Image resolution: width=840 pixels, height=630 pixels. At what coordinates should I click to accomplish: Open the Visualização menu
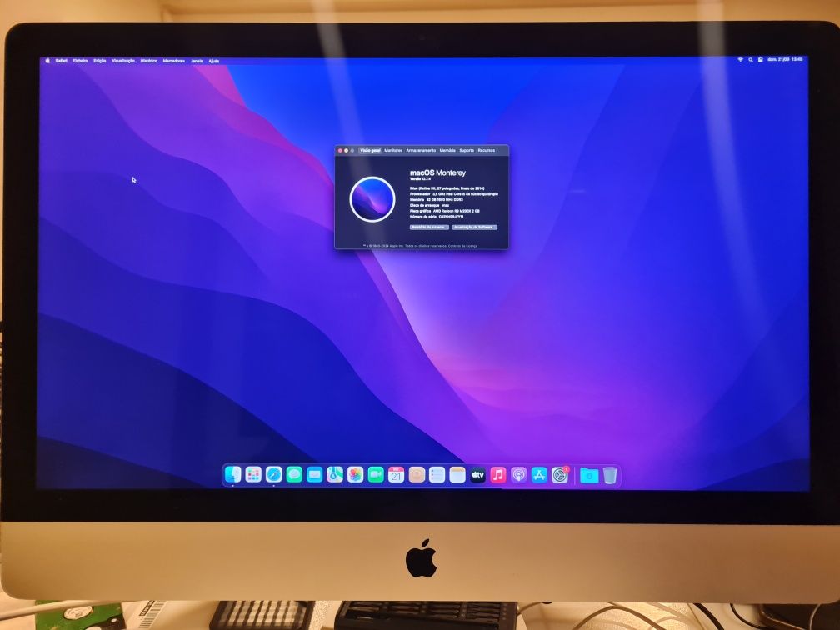[123, 61]
